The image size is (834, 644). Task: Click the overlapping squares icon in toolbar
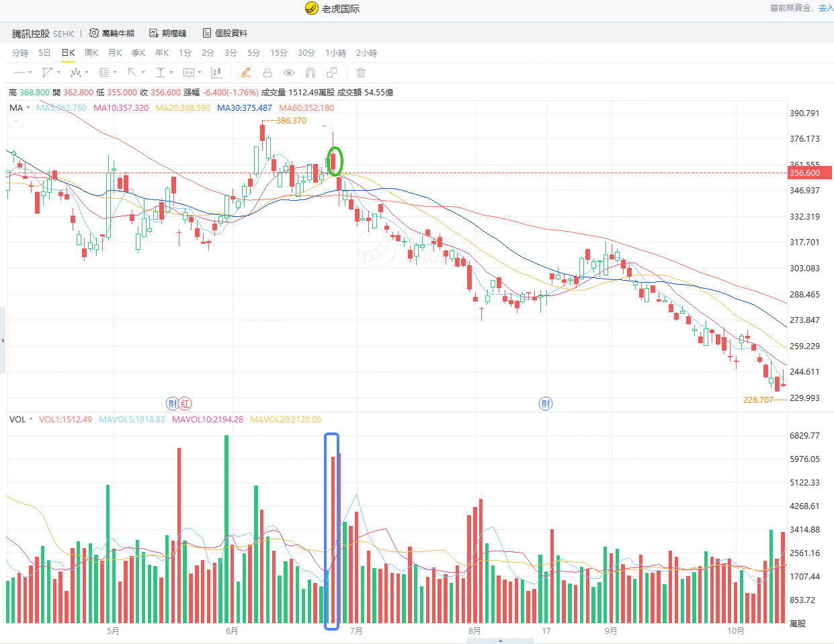click(332, 73)
